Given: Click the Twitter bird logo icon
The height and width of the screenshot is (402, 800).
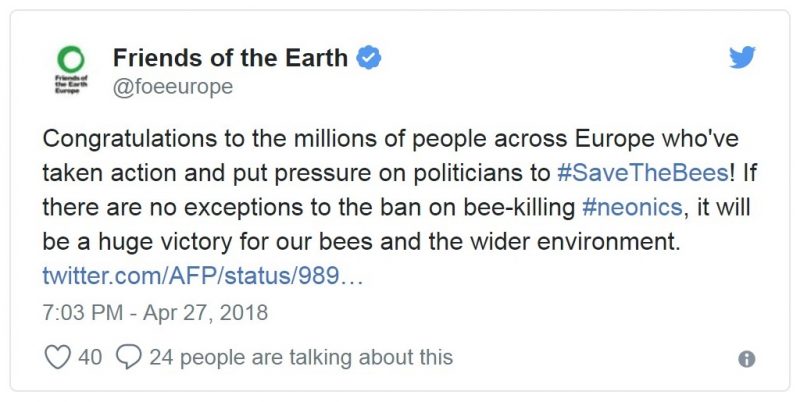Looking at the screenshot, I should 742,57.
